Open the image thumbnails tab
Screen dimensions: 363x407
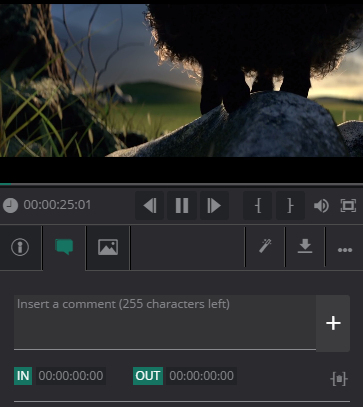[x=108, y=247]
